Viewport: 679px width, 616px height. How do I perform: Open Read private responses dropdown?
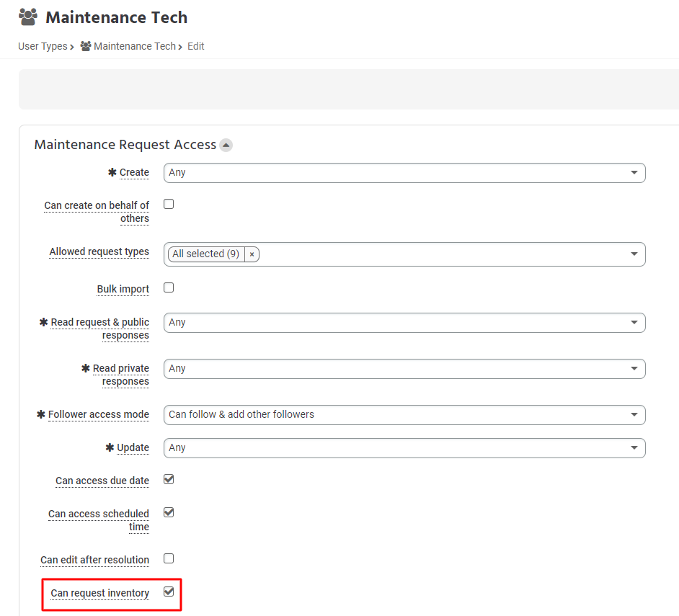[x=404, y=369]
